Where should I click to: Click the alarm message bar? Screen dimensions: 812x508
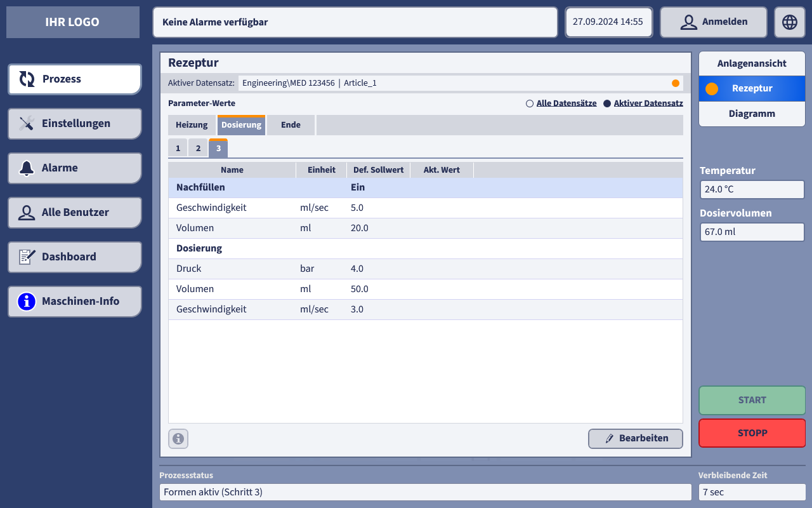[x=355, y=22]
